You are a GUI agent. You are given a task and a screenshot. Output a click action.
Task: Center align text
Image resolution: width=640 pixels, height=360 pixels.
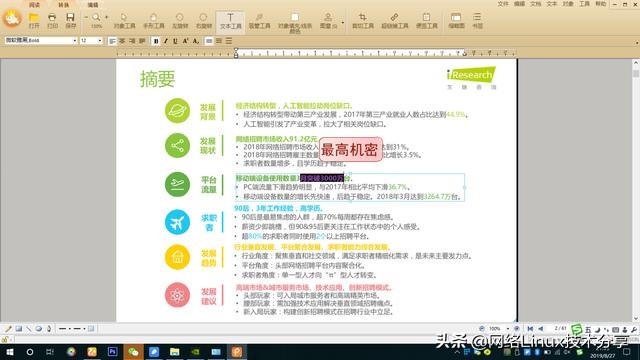click(122, 41)
